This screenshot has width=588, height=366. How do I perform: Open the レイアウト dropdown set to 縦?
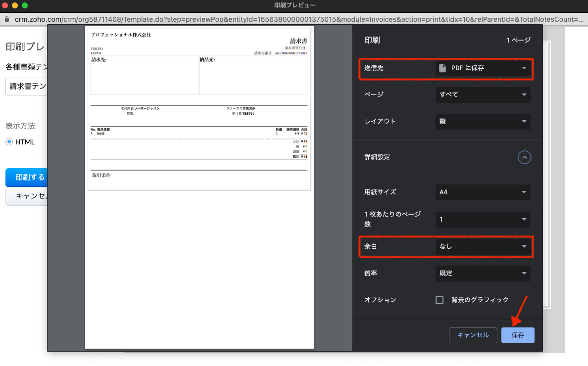point(483,121)
